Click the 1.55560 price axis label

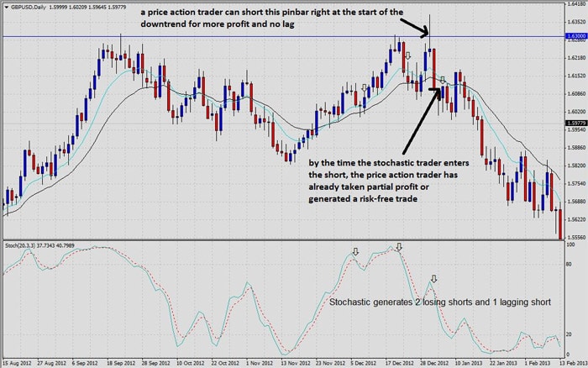(x=577, y=238)
